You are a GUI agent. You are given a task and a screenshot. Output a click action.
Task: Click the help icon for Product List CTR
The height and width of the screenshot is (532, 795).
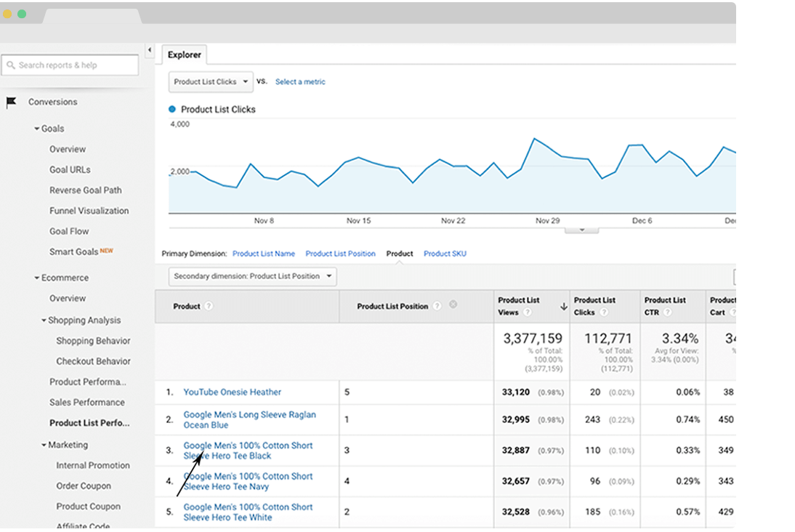tap(666, 313)
